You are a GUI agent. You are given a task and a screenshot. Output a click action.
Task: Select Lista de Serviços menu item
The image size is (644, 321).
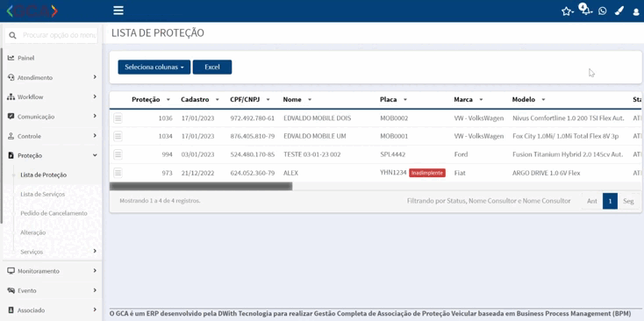[43, 194]
